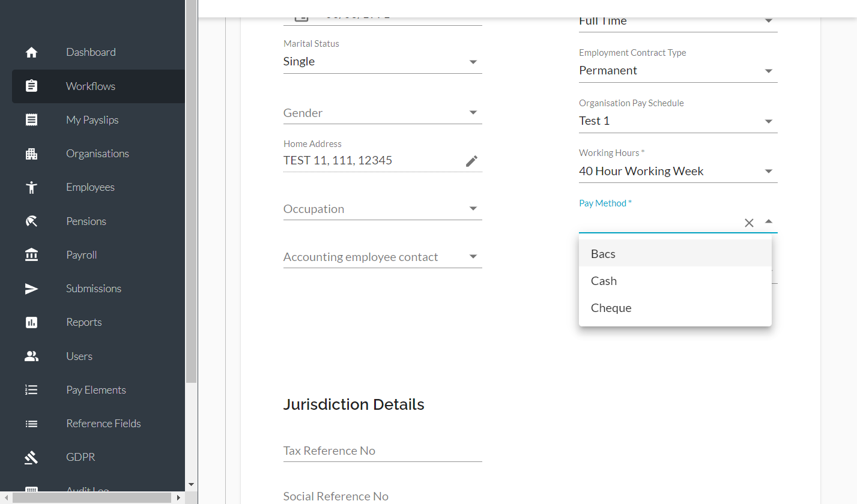Viewport: 857px width, 504px height.
Task: Open Employment Contract Type dropdown
Action: pyautogui.click(x=678, y=70)
